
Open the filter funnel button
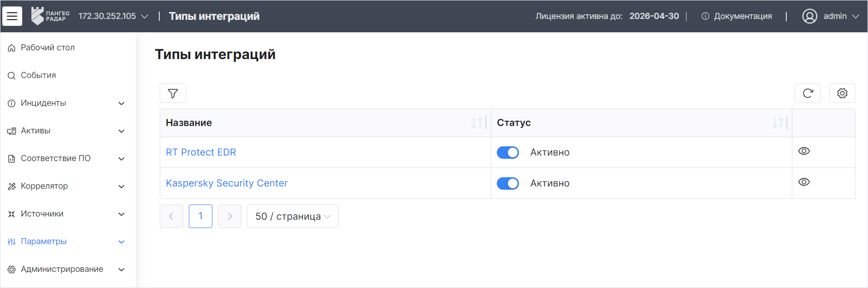coord(173,93)
